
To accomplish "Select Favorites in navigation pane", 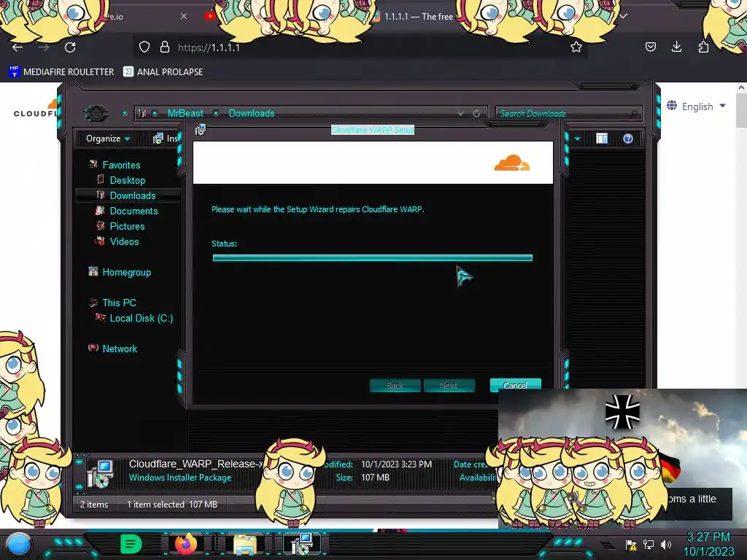I will pos(121,165).
